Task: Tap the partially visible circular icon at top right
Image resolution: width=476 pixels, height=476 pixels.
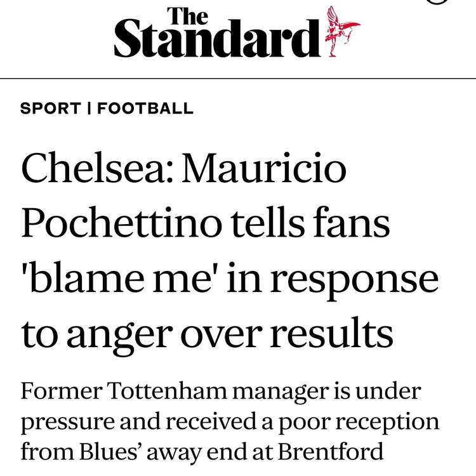Action: pyautogui.click(x=437, y=2)
